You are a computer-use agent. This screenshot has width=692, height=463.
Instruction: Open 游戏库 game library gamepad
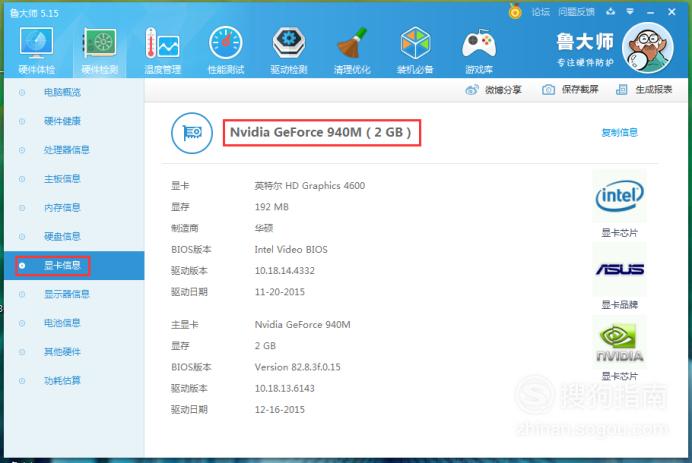[x=479, y=50]
